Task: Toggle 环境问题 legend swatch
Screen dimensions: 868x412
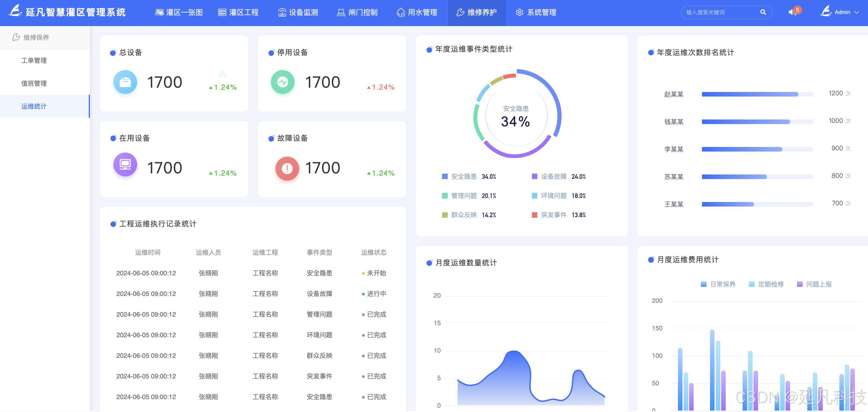Action: (534, 196)
